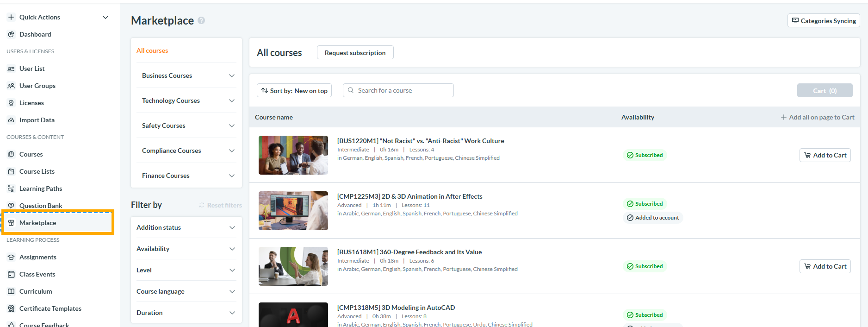Click the Request subscription button
This screenshot has width=868, height=327.
pos(355,53)
